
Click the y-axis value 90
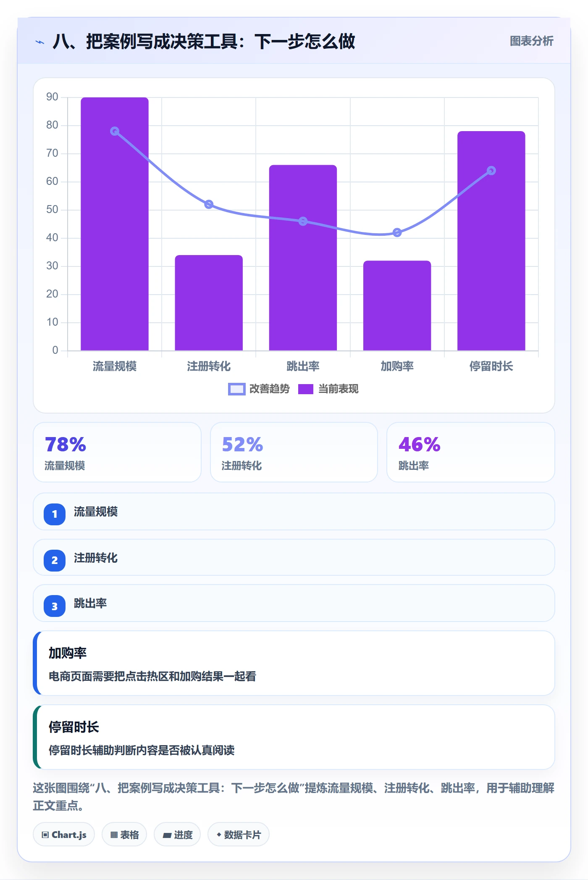pos(52,97)
